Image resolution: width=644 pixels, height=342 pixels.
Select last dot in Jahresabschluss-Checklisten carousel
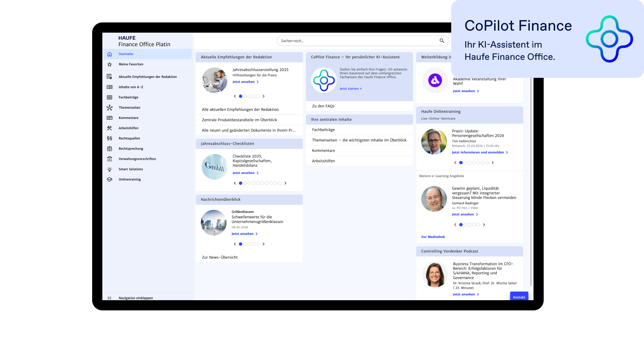pos(280,183)
